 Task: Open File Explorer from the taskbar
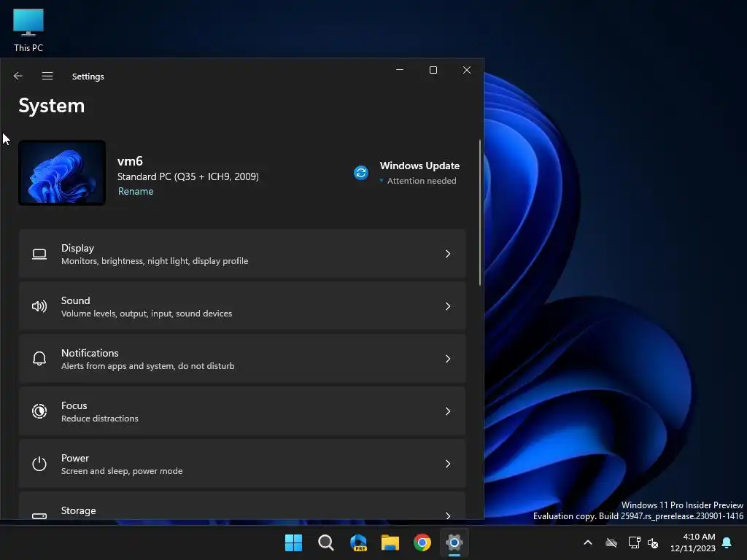click(x=390, y=542)
